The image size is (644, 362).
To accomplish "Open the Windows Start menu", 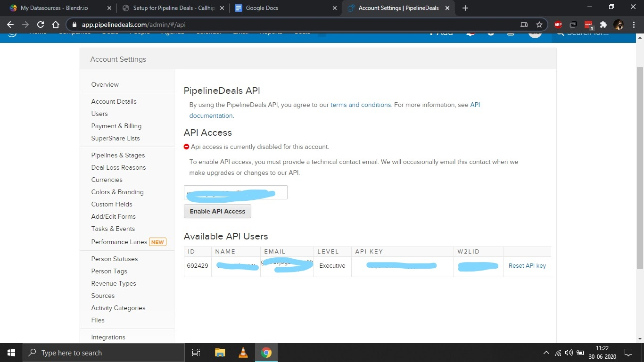I will [11, 353].
